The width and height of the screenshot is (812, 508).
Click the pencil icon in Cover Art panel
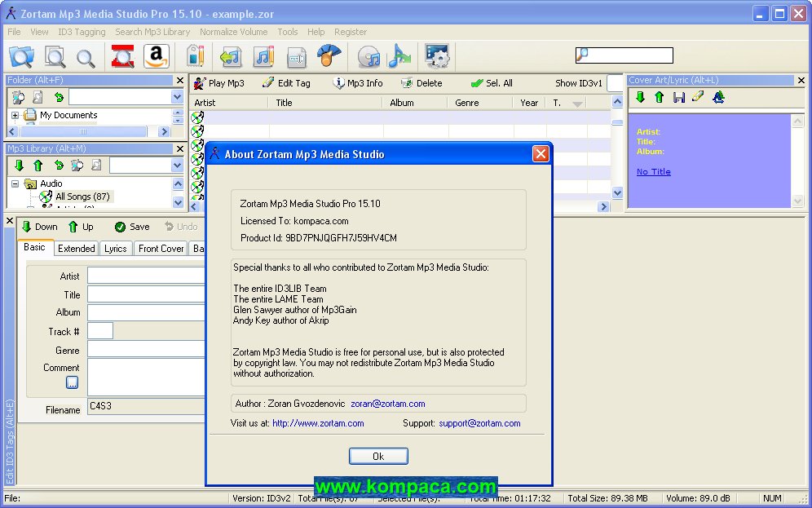click(698, 96)
